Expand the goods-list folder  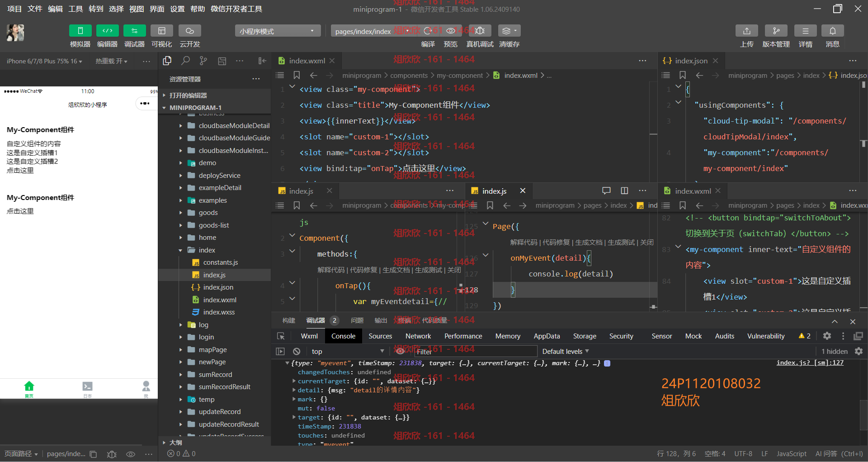213,225
